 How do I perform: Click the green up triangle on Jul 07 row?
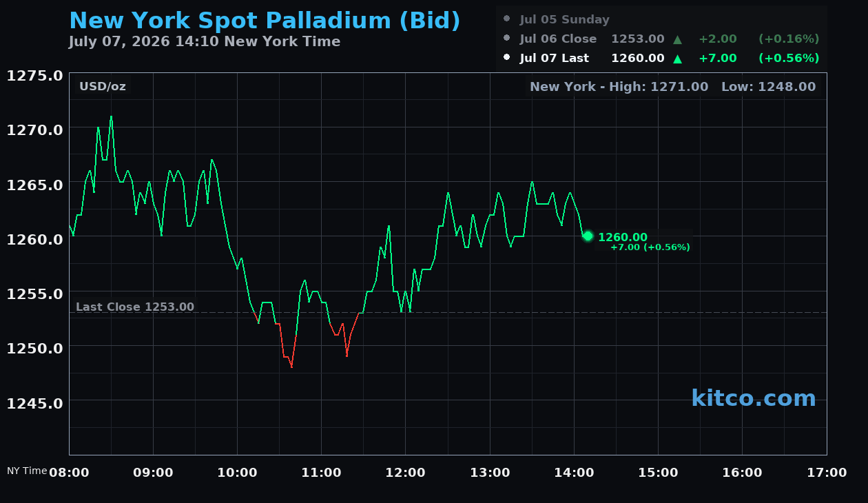tap(677, 59)
